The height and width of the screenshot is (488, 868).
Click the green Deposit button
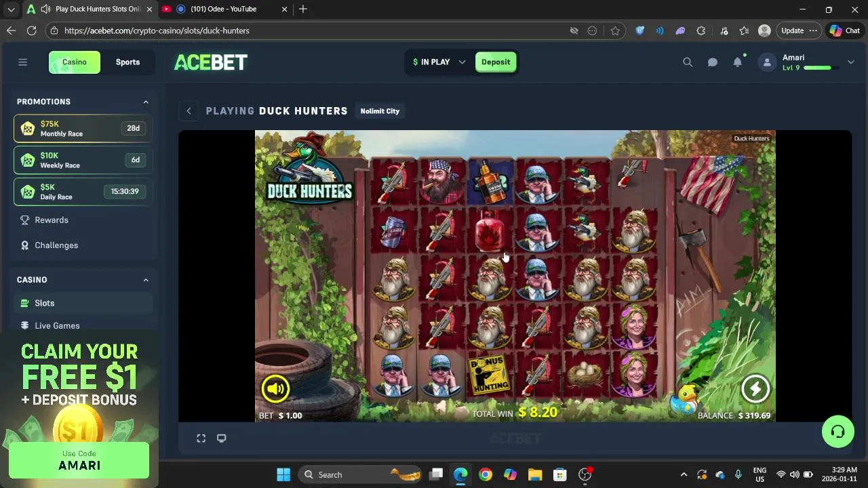pyautogui.click(x=496, y=62)
